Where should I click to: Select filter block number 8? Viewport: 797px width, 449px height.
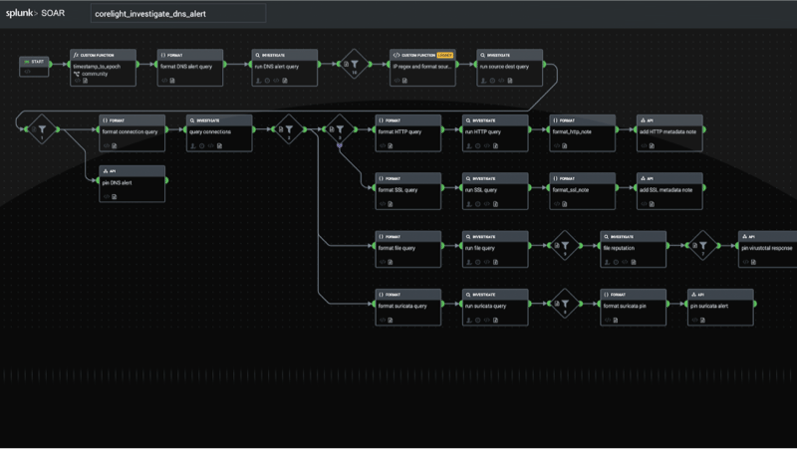[565, 304]
